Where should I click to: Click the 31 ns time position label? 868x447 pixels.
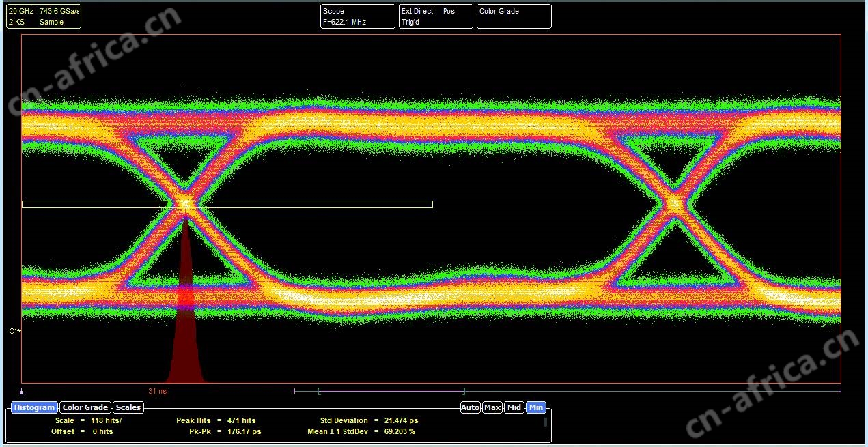(x=157, y=391)
